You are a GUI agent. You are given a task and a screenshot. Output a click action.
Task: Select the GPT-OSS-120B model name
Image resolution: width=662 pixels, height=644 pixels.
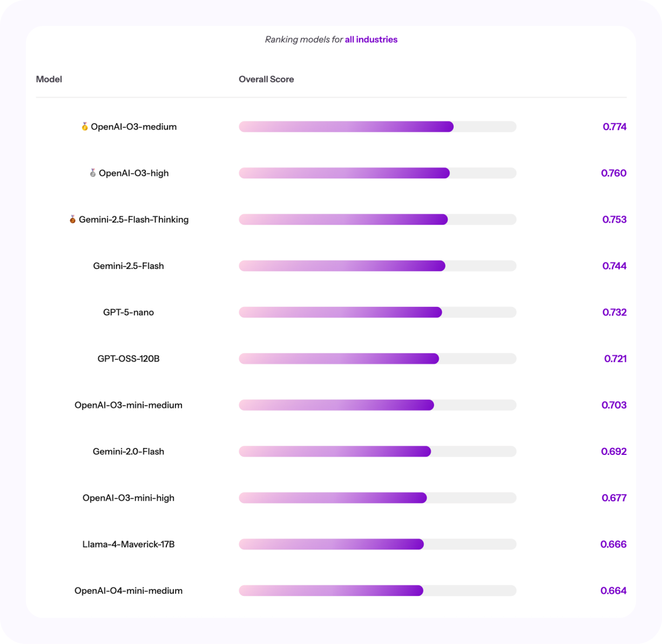coord(129,359)
